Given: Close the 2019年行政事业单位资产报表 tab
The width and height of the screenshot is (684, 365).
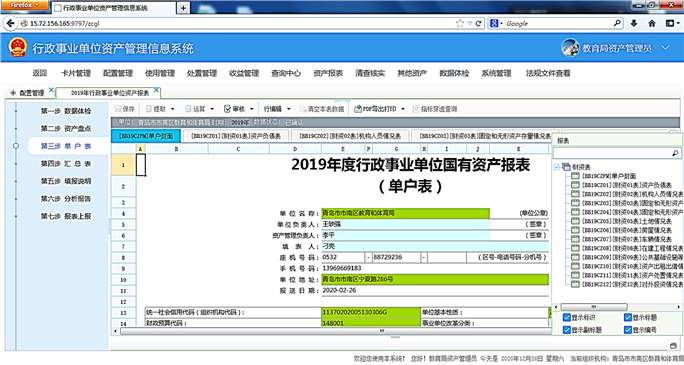Looking at the screenshot, I should (156, 90).
